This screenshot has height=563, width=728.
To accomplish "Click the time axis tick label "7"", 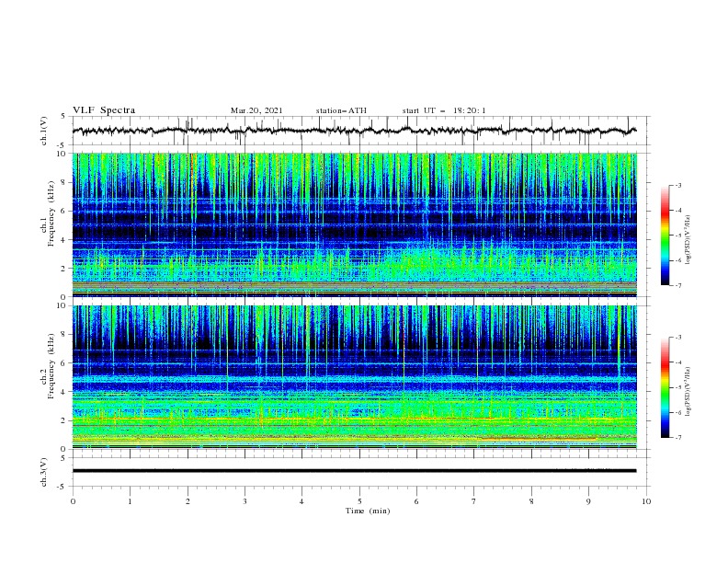I will [x=474, y=501].
